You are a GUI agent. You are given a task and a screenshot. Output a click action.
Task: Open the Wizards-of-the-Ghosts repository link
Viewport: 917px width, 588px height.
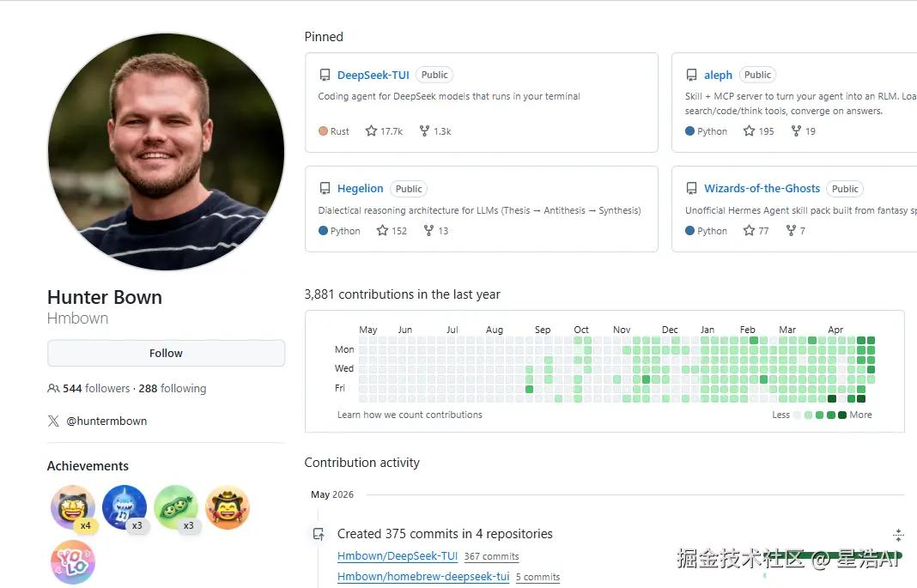pyautogui.click(x=762, y=188)
